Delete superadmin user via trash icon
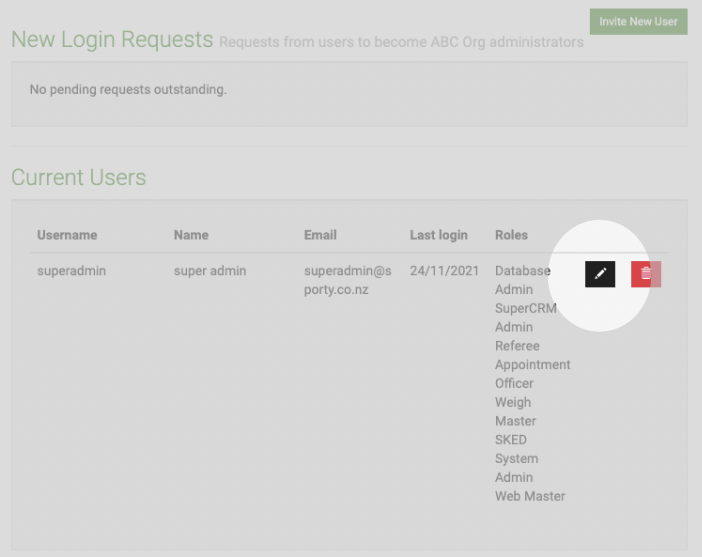The height and width of the screenshot is (557, 702). [x=646, y=274]
